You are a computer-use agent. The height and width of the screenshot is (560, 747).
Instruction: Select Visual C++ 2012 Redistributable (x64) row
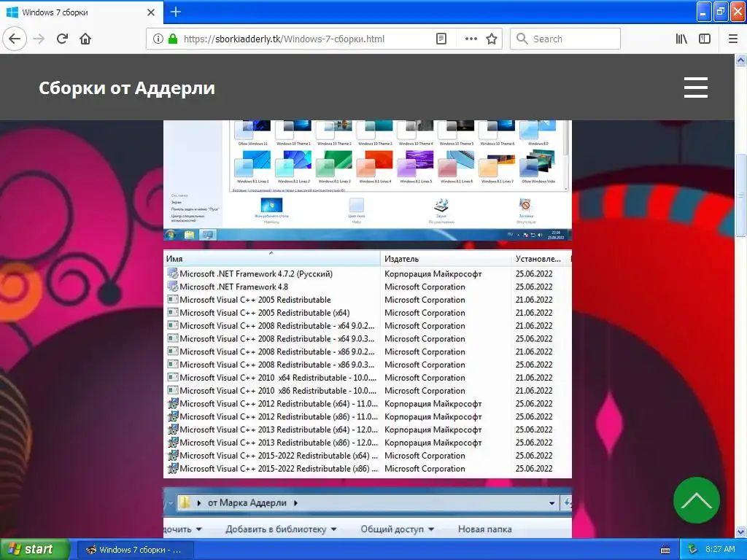click(368, 404)
